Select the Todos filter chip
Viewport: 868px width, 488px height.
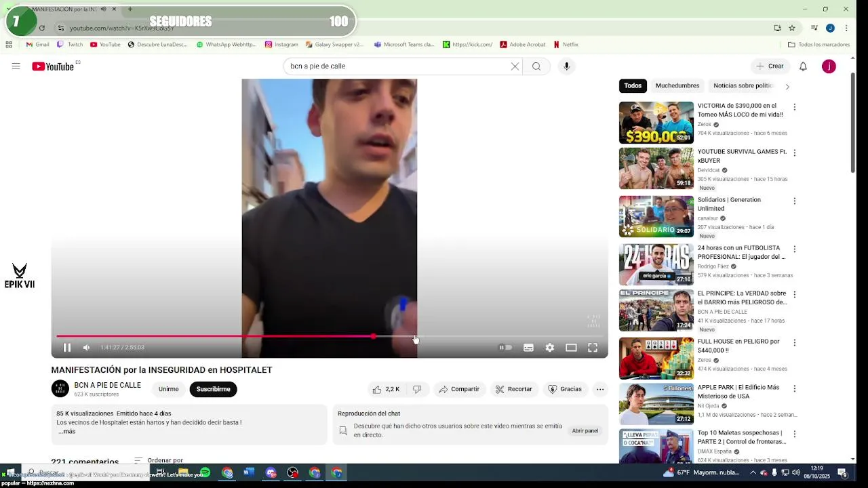pos(633,86)
